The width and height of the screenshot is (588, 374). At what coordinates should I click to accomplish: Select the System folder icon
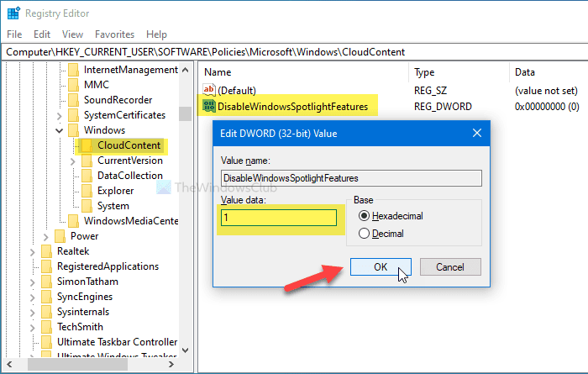(87, 206)
